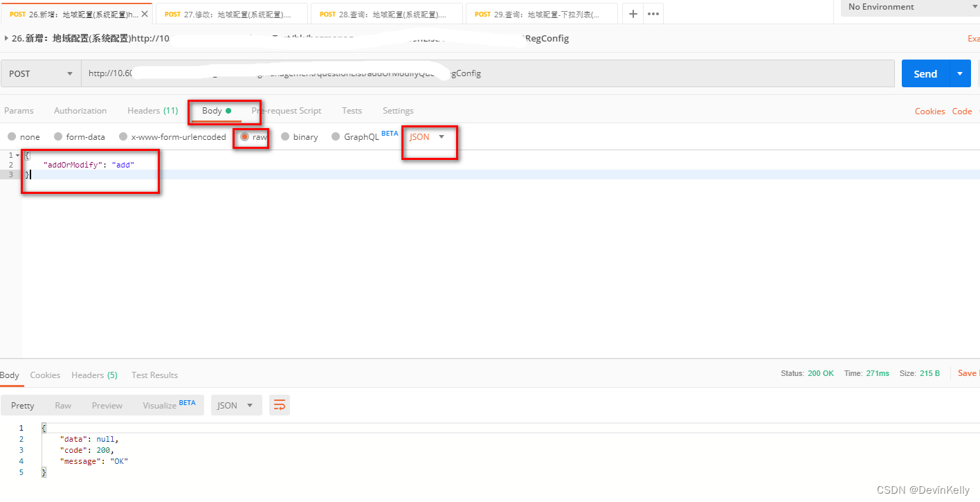The width and height of the screenshot is (980, 502).
Task: Click in the request URL field
Action: 488,73
